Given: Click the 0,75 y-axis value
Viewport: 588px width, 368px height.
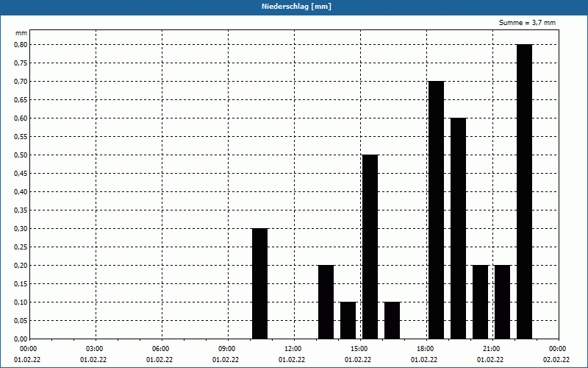Looking at the screenshot, I should [21, 63].
